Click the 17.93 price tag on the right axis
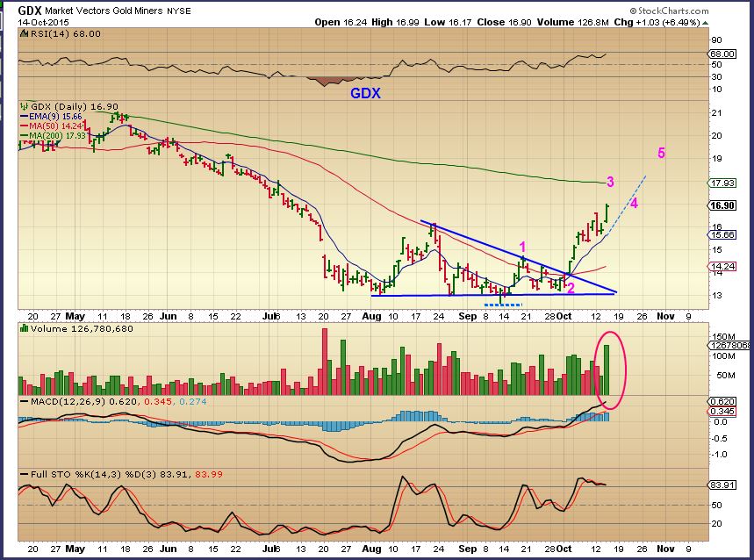The image size is (754, 560). click(x=722, y=183)
